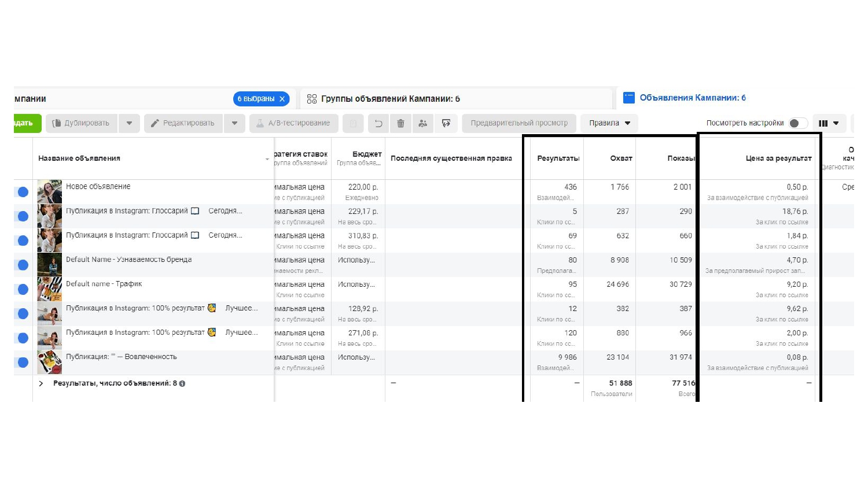Viewport: 868px width, 488px height.
Task: Click the 271,08 р. budget cell
Action: click(x=363, y=333)
